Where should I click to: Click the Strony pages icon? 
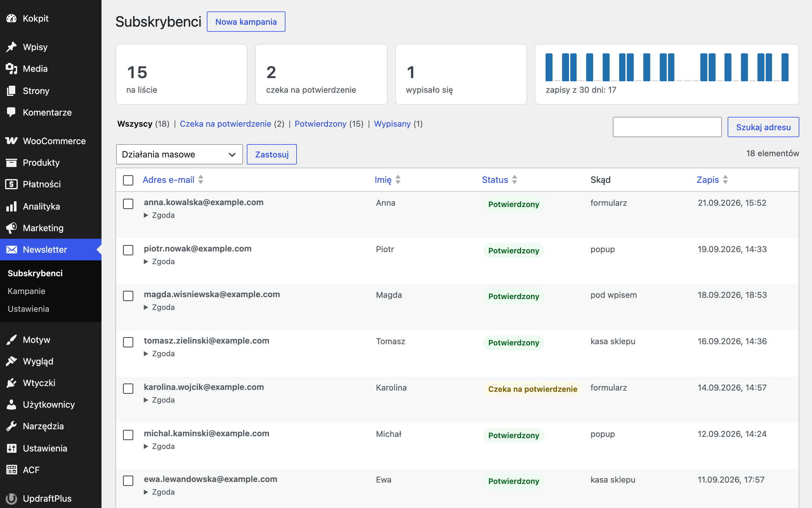point(11,91)
